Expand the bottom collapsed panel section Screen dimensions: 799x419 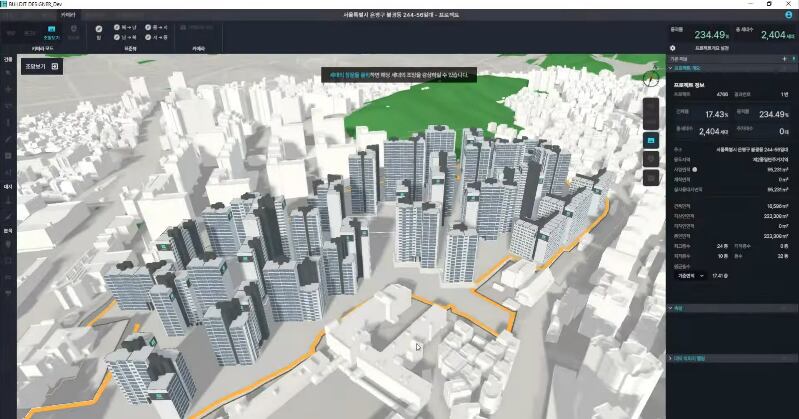coord(671,357)
